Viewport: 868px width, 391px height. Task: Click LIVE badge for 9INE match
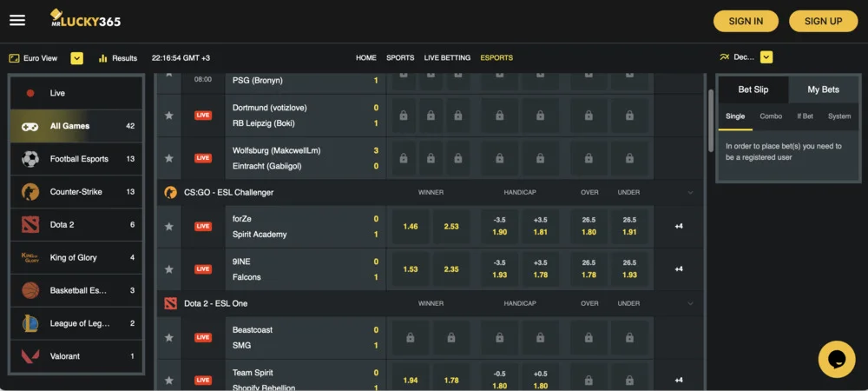point(202,269)
